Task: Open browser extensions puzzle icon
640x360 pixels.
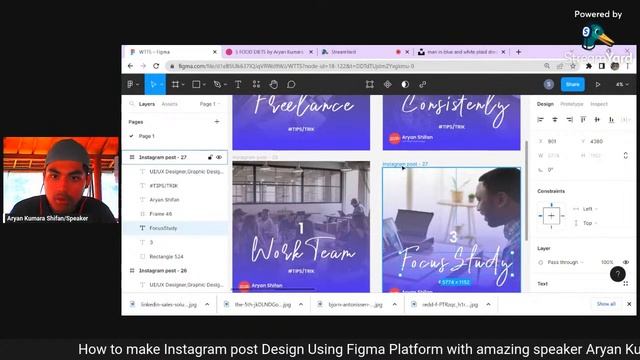Action: pos(589,66)
